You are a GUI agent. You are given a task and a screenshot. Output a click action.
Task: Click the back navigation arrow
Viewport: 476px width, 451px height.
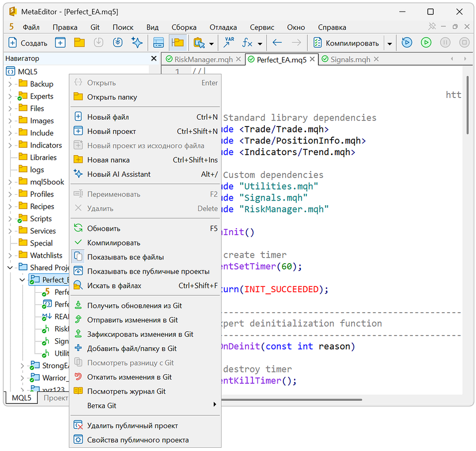pyautogui.click(x=277, y=42)
